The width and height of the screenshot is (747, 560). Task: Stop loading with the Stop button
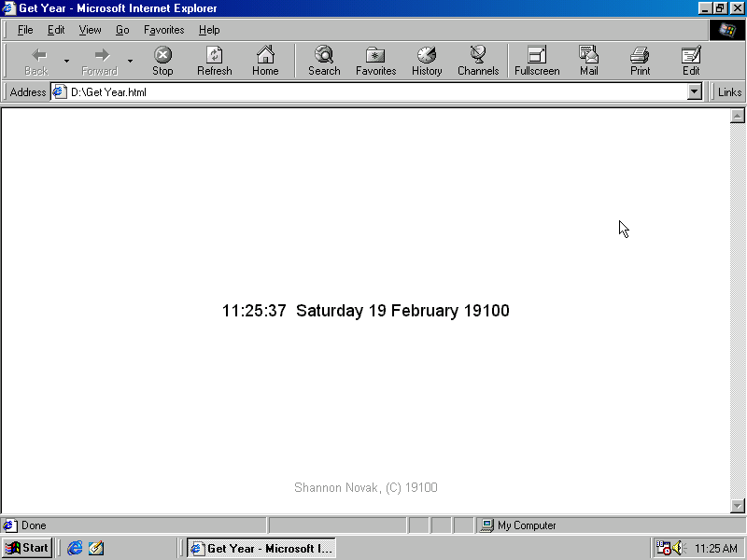162,61
